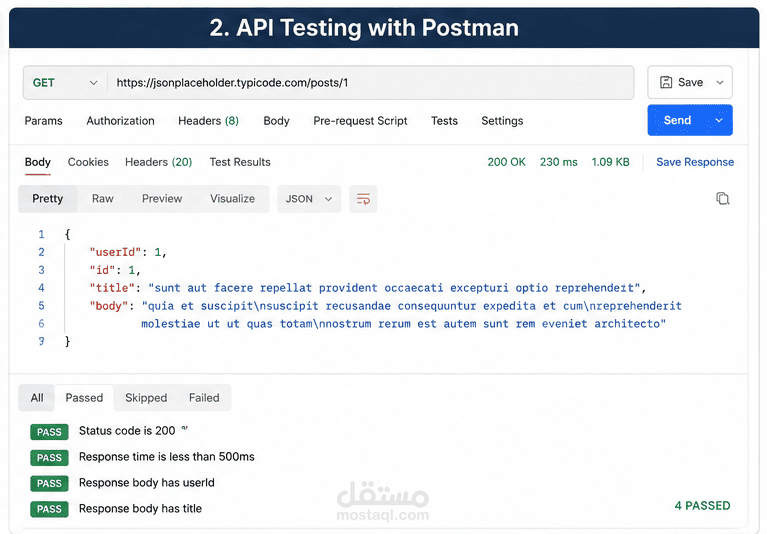
Task: Switch to Preview view
Action: [x=162, y=199]
